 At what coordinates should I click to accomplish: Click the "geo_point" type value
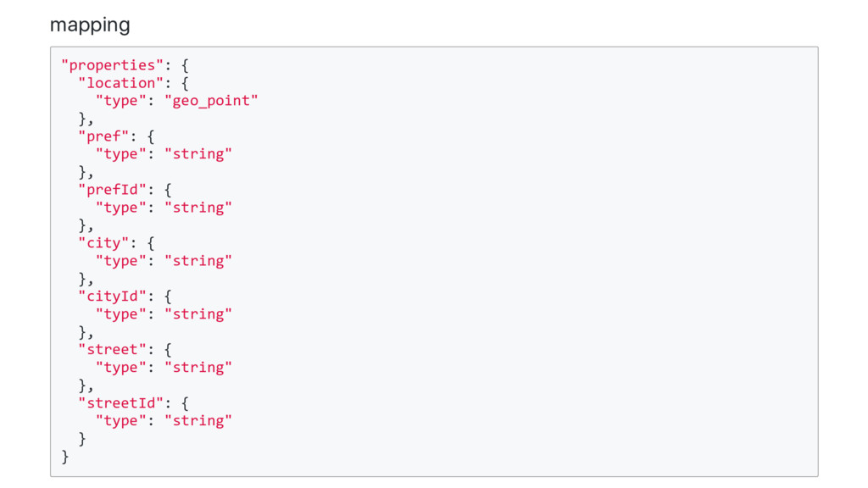(211, 101)
